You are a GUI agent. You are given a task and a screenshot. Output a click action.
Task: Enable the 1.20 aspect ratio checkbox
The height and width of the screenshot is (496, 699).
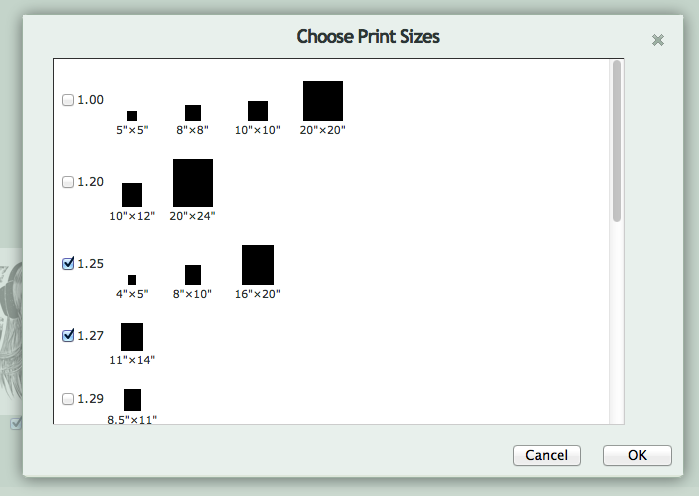click(68, 182)
